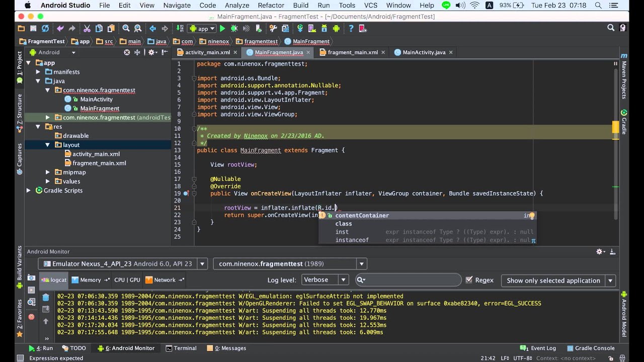Click the Replace icon in toolbar
Screen dimensions: 644x362
[138, 29]
